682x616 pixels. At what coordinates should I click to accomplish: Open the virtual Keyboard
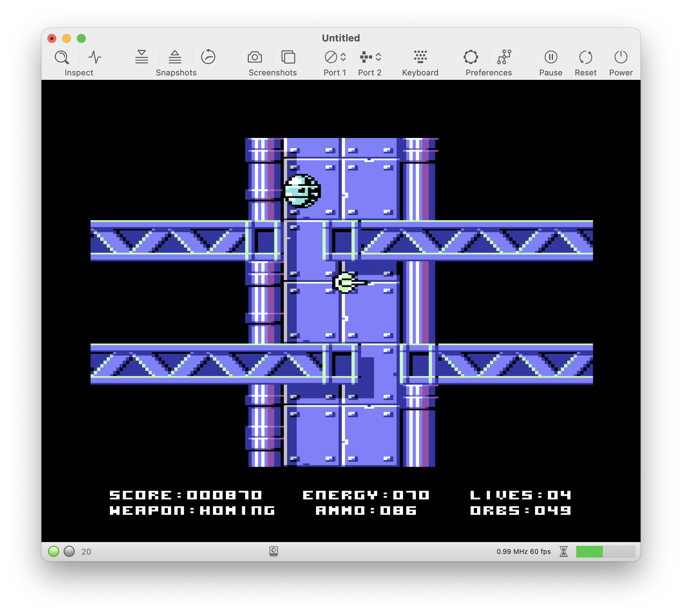421,57
